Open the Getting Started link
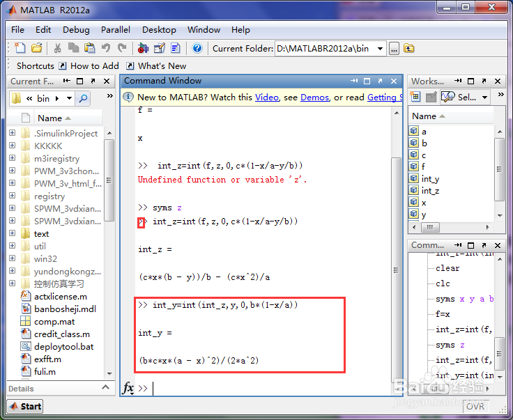513x420 pixels. (x=385, y=98)
